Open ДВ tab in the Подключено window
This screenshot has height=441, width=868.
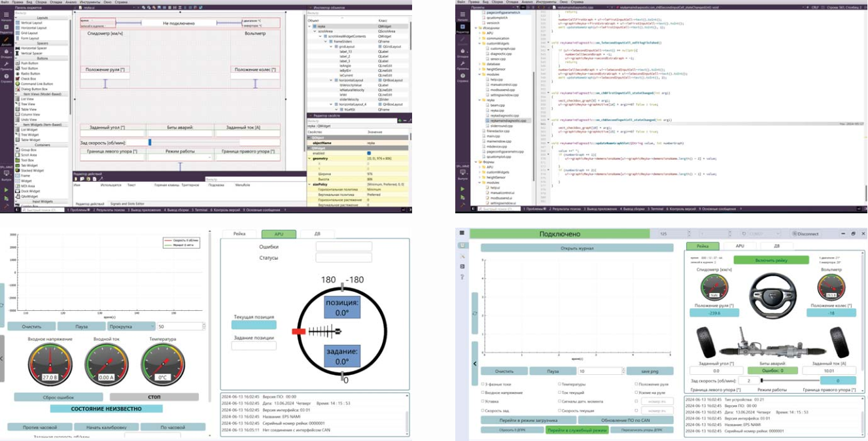(x=776, y=246)
